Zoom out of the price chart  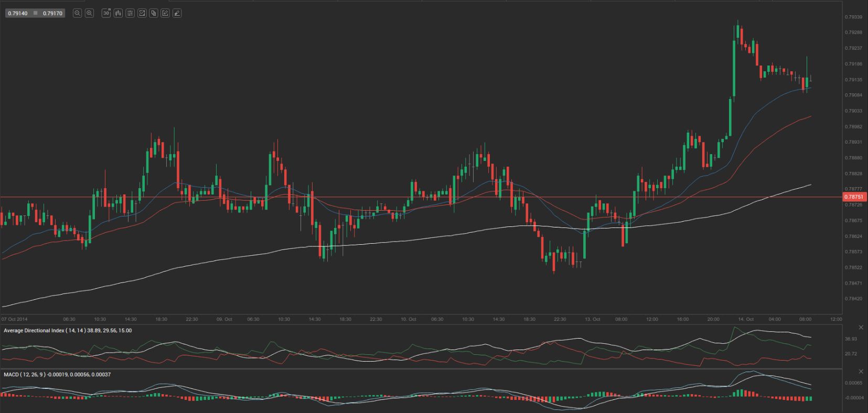(77, 13)
